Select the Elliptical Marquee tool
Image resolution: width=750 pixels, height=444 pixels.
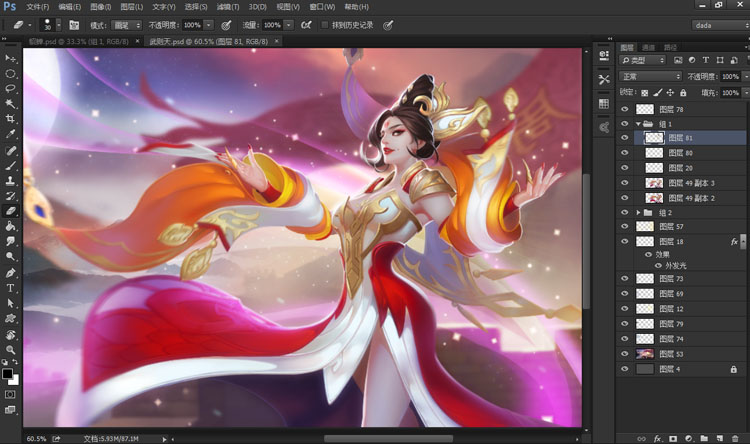(10, 74)
